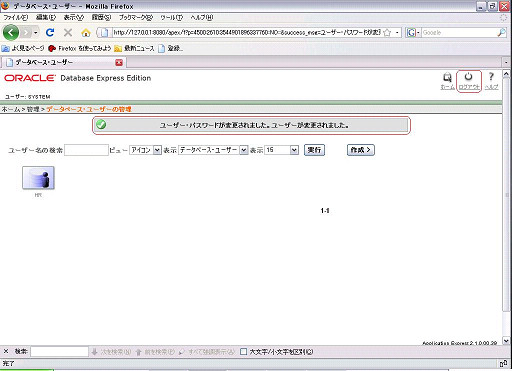This screenshot has height=371, width=512.
Task: Click the 作成 > button
Action: click(361, 150)
